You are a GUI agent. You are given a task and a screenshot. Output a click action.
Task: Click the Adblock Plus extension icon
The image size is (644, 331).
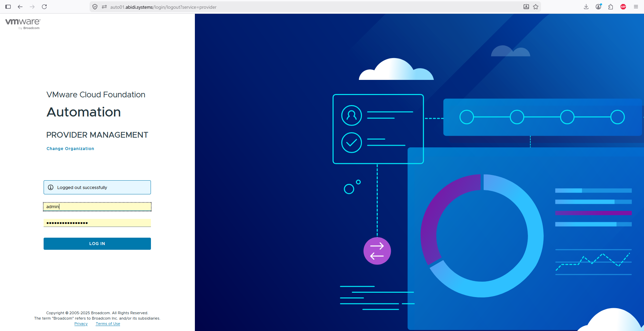click(623, 7)
